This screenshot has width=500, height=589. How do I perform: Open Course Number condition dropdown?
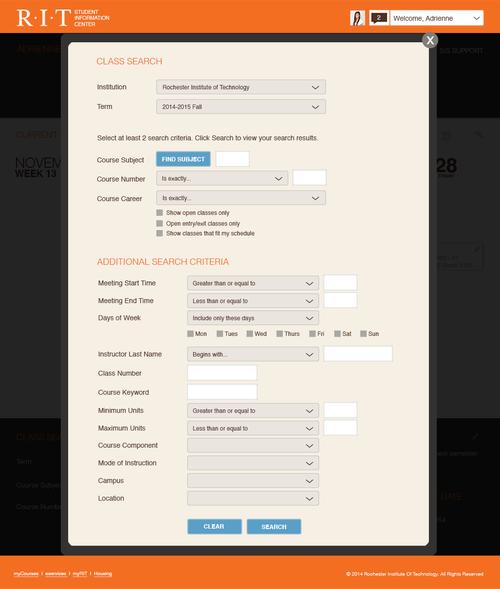pos(222,178)
